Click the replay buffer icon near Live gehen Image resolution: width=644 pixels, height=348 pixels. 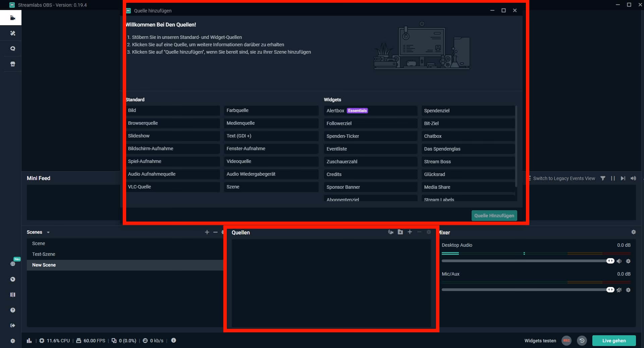582,341
